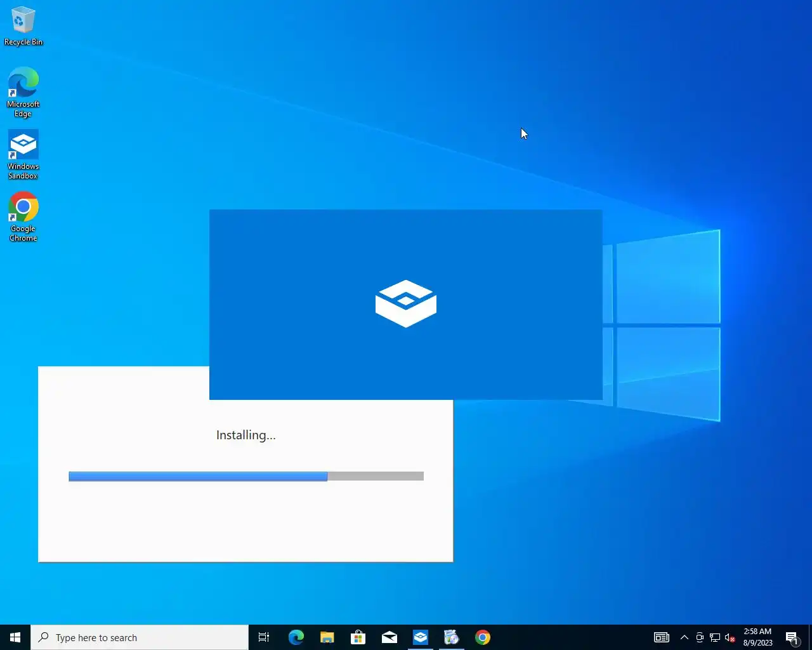Select the Windows Sandbox desktop shortcut
812x650 pixels.
pos(23,154)
